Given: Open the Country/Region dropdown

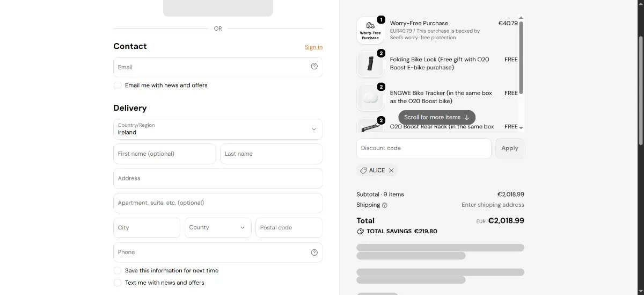Looking at the screenshot, I should click(x=218, y=129).
